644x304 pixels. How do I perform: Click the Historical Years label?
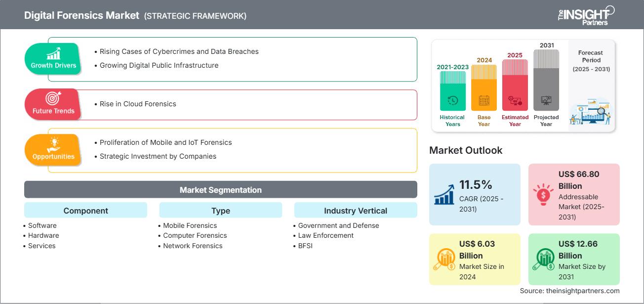[452, 121]
